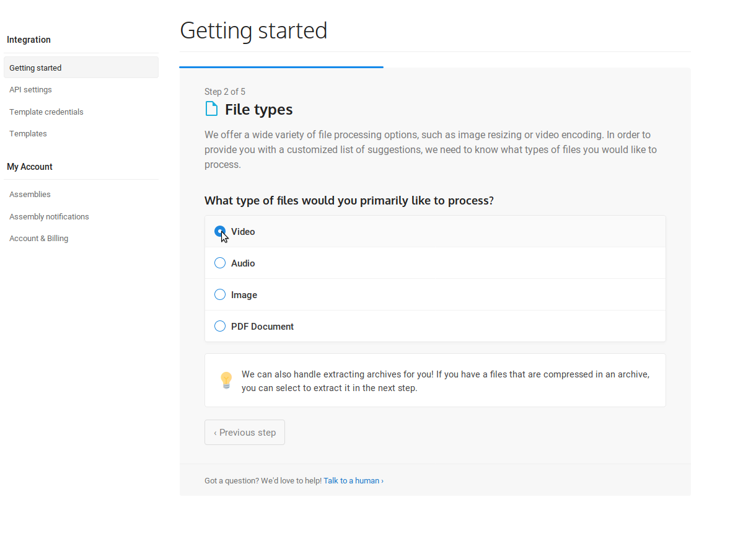Open Template credentials page
This screenshot has height=533, width=756.
[x=46, y=112]
